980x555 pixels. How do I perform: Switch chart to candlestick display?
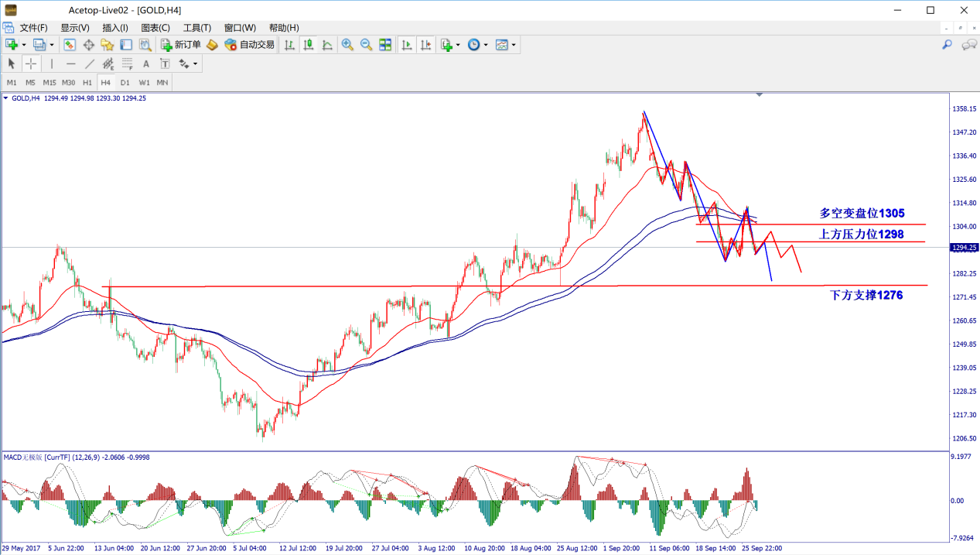[309, 45]
